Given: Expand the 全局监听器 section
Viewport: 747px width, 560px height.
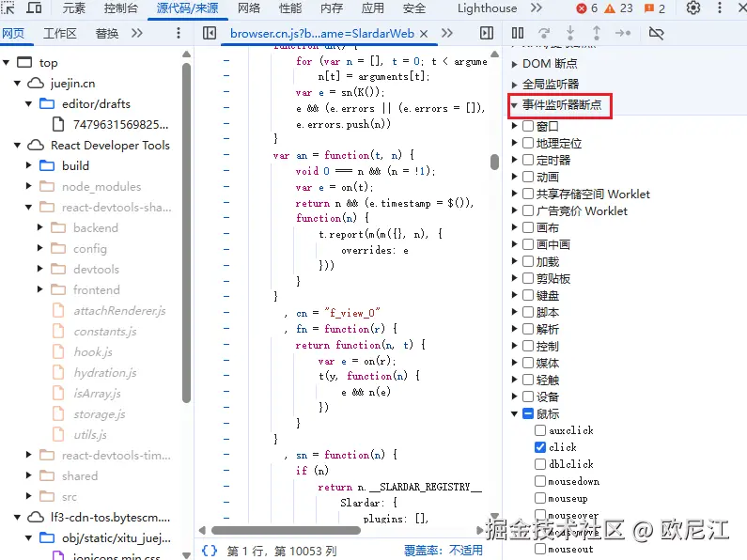Looking at the screenshot, I should (x=514, y=85).
